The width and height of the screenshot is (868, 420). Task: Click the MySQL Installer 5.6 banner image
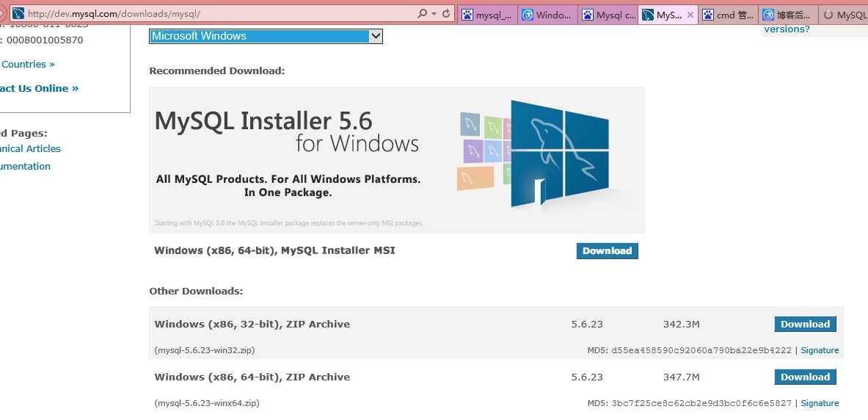coord(397,159)
